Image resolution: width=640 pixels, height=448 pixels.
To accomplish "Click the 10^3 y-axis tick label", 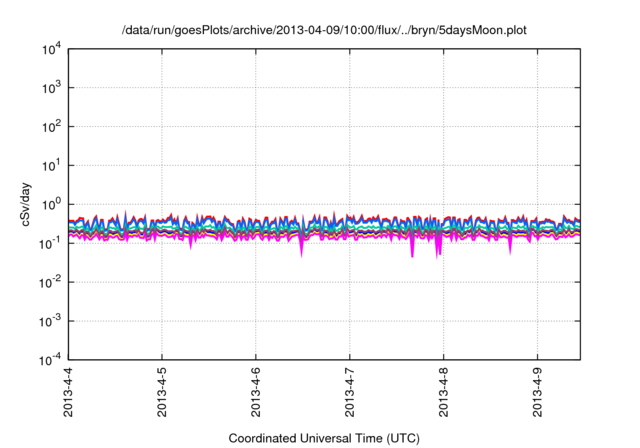I will [x=51, y=87].
